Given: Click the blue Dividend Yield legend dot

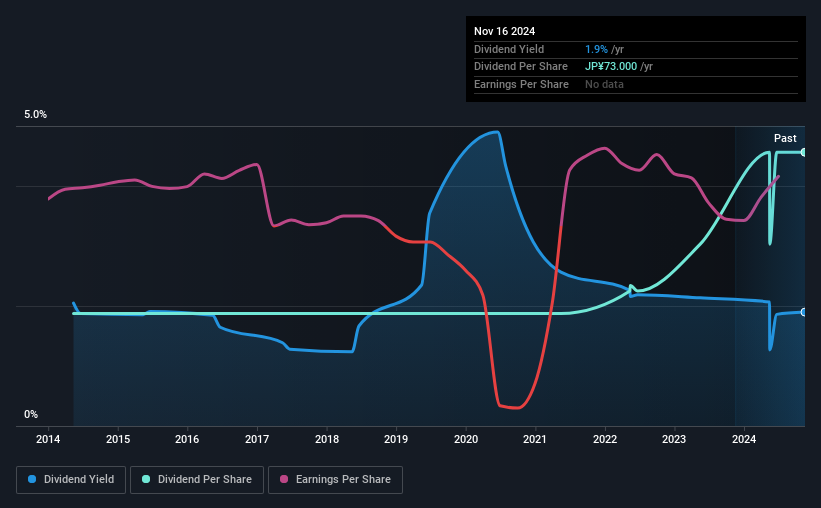Looking at the screenshot, I should (x=32, y=479).
